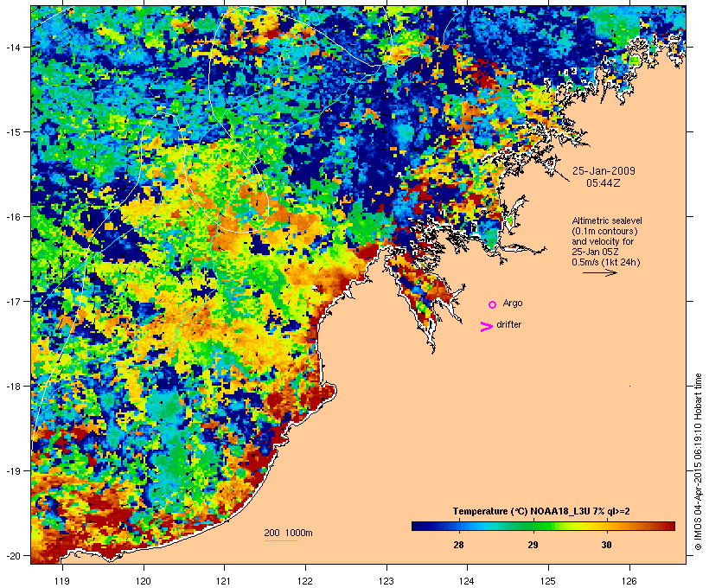Click the 119 longitude axis label

(62, 580)
